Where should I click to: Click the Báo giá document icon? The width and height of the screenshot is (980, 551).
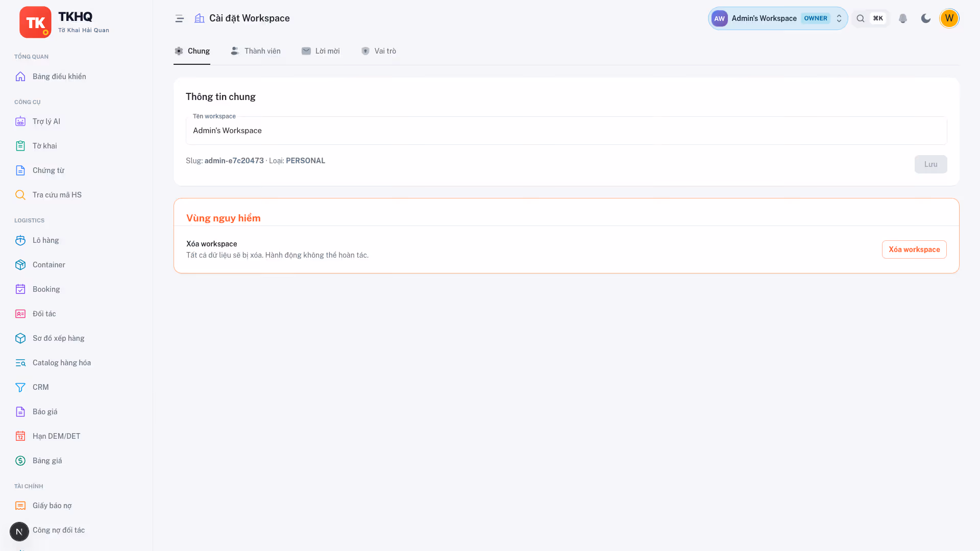click(x=20, y=412)
